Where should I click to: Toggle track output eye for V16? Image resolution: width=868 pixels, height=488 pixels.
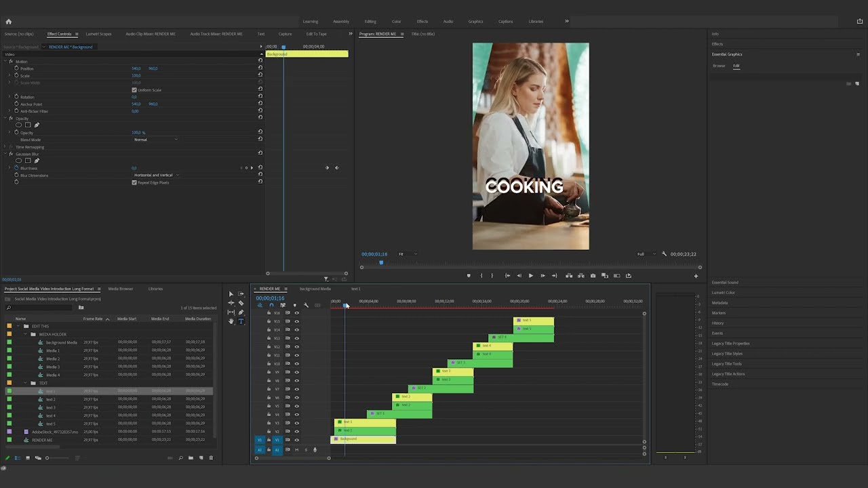(x=296, y=313)
